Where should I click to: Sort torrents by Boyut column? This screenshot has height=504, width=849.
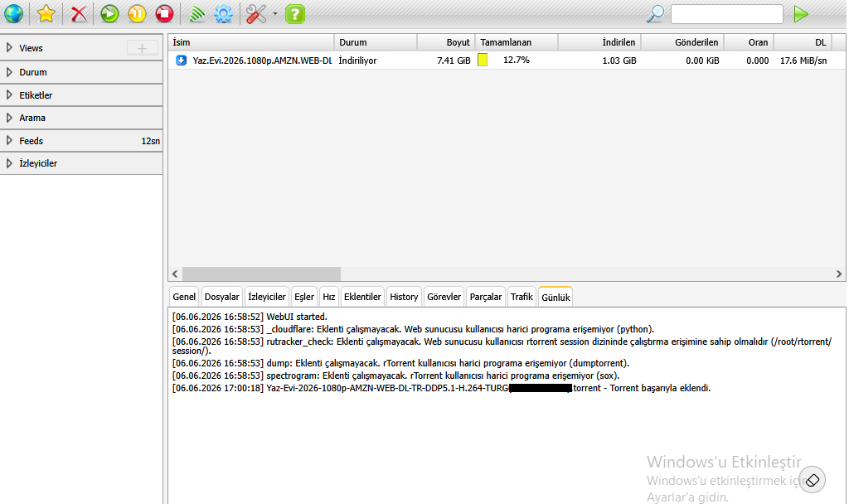click(x=446, y=42)
